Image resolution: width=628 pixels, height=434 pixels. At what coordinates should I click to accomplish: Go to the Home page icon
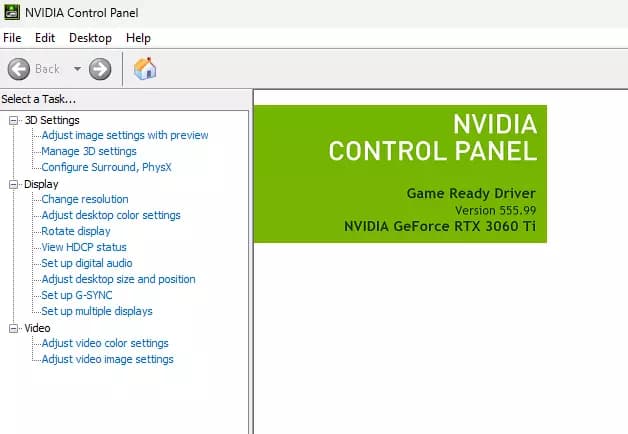(145, 68)
